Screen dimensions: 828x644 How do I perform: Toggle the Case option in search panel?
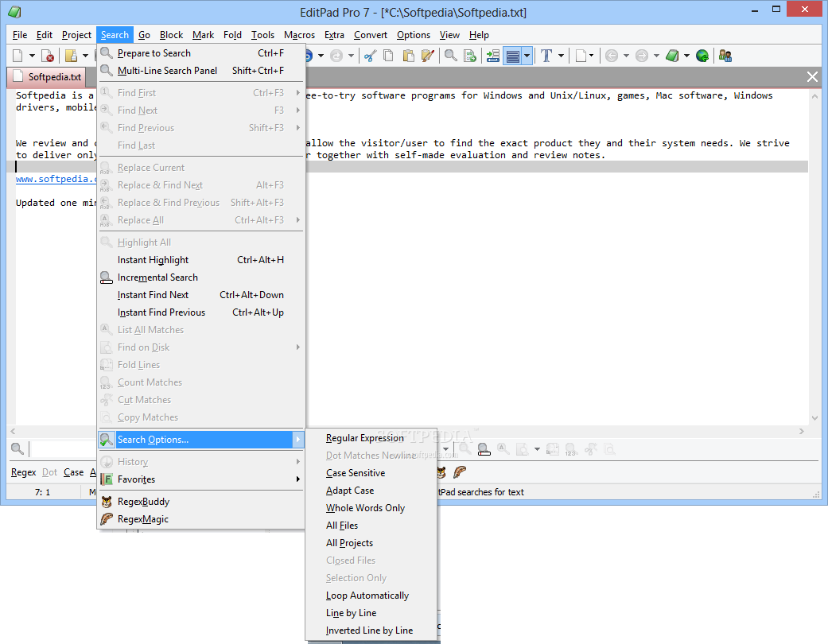pos(73,472)
